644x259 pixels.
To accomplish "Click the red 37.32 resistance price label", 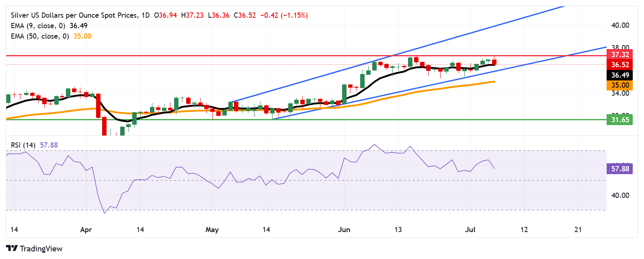I will pyautogui.click(x=619, y=55).
